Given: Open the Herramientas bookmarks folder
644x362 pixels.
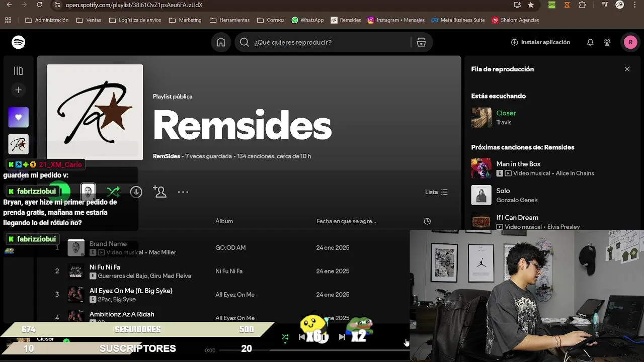Looking at the screenshot, I should point(229,20).
